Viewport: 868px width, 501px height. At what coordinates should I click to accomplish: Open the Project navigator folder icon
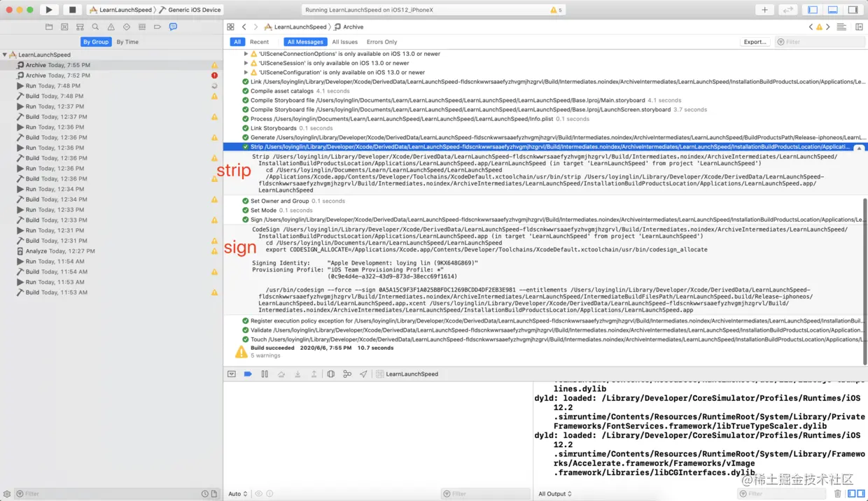click(49, 27)
